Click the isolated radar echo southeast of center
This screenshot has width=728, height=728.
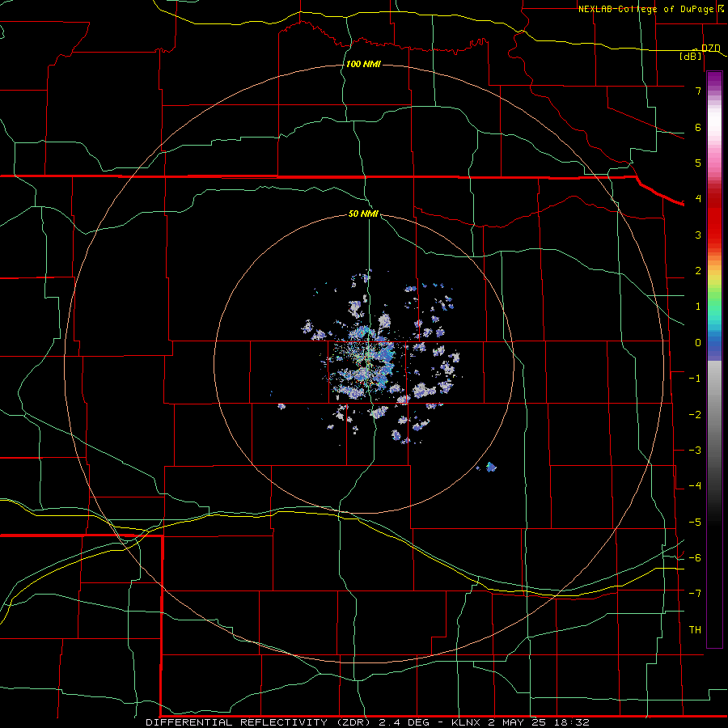coord(491,467)
